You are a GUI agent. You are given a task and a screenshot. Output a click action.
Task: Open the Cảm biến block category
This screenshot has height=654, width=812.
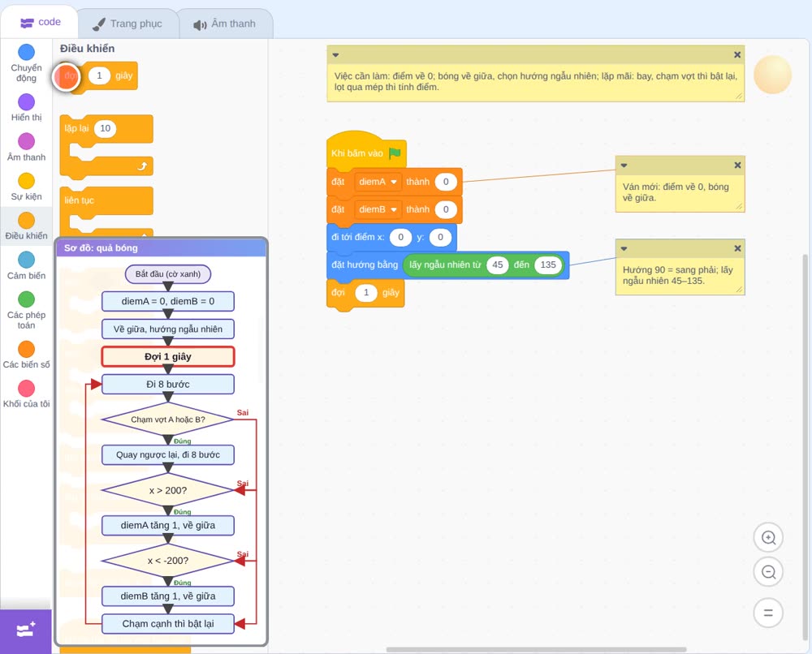26,266
